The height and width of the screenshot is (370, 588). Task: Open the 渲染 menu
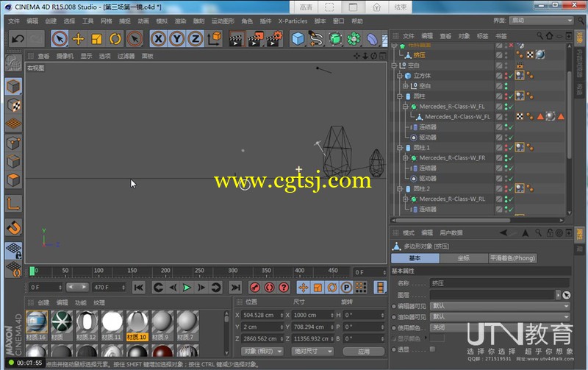(180, 21)
